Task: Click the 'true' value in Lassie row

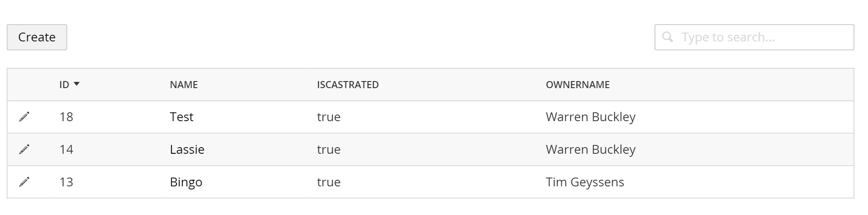Action: click(x=329, y=149)
